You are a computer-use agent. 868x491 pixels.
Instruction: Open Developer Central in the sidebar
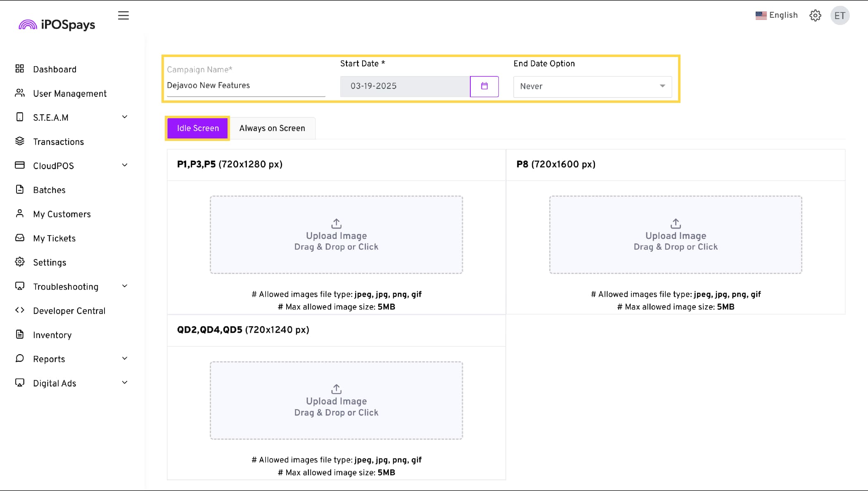(x=69, y=311)
